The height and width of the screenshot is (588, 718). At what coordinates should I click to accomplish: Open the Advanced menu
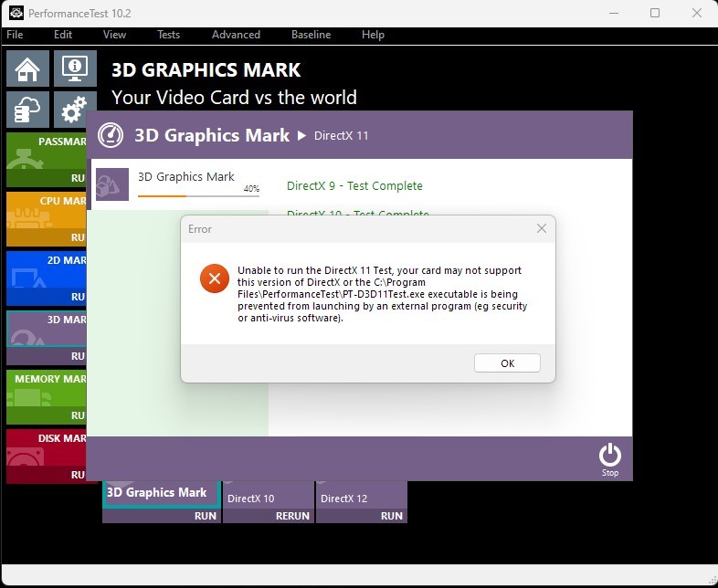(236, 35)
